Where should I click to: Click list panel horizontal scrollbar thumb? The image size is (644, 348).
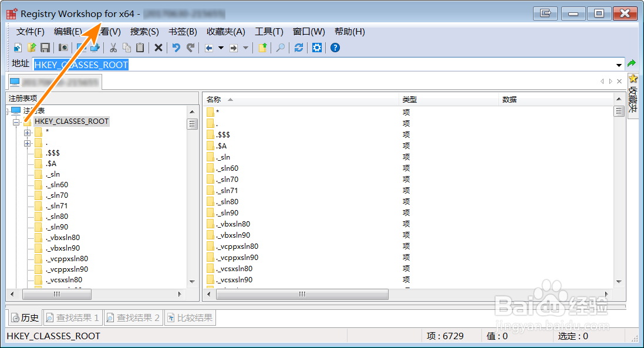pos(302,294)
